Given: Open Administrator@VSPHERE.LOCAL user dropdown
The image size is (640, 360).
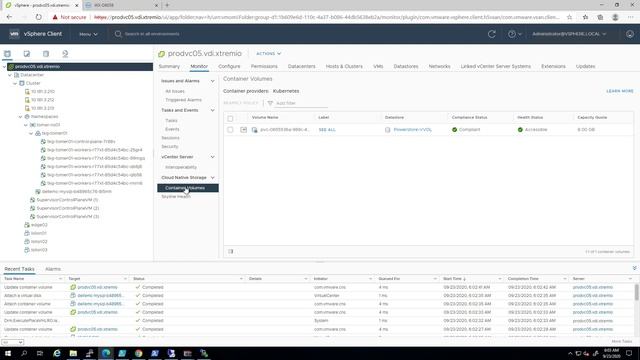Looking at the screenshot, I should (569, 34).
